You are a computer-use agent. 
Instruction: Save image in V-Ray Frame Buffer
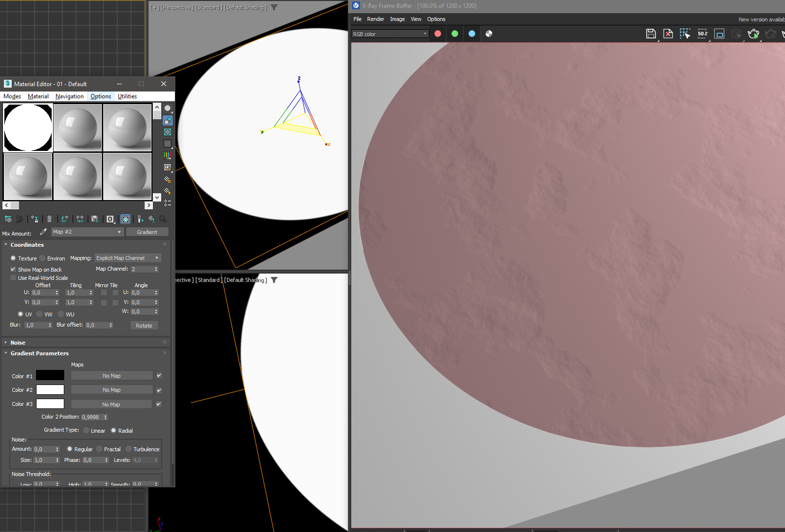[651, 34]
